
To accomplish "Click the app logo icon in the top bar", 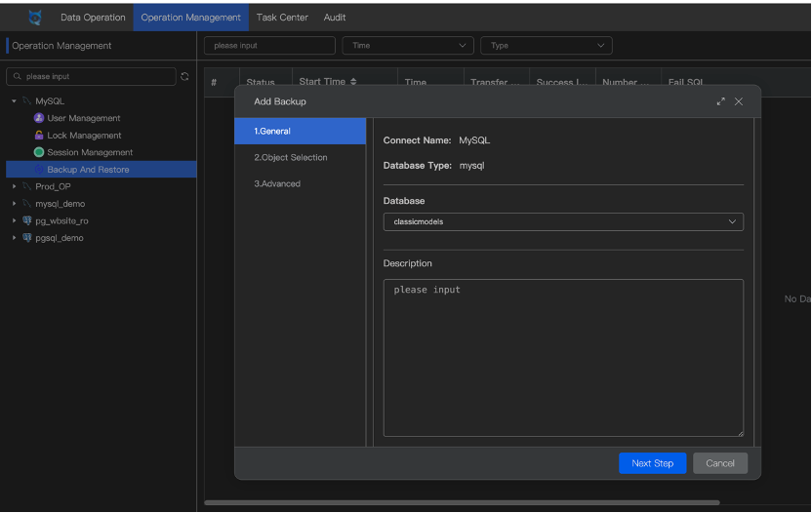I will [x=35, y=17].
